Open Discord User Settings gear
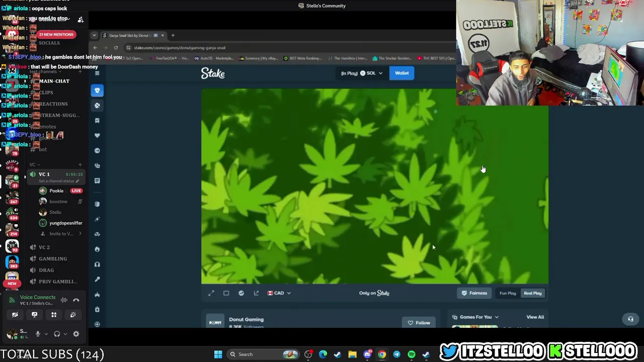The image size is (644, 362). pyautogui.click(x=76, y=334)
